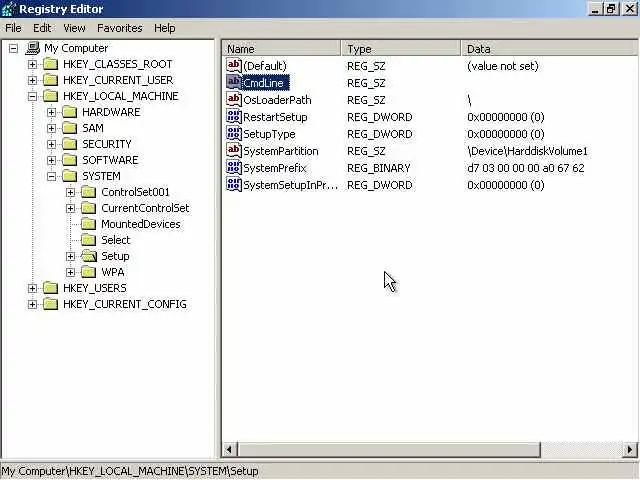Click the (Default) string value icon
The height and width of the screenshot is (480, 640).
[x=234, y=65]
